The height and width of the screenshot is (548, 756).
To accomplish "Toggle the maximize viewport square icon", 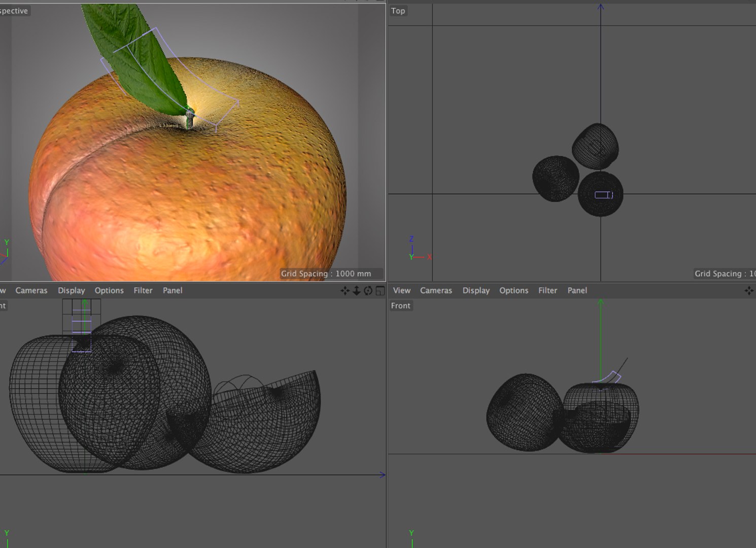I will tap(380, 291).
